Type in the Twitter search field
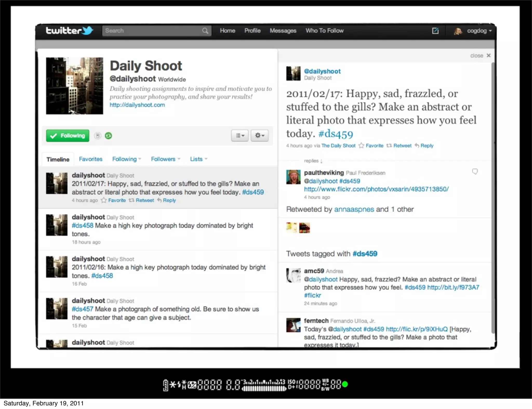Image resolution: width=532 pixels, height=409 pixels. click(151, 31)
